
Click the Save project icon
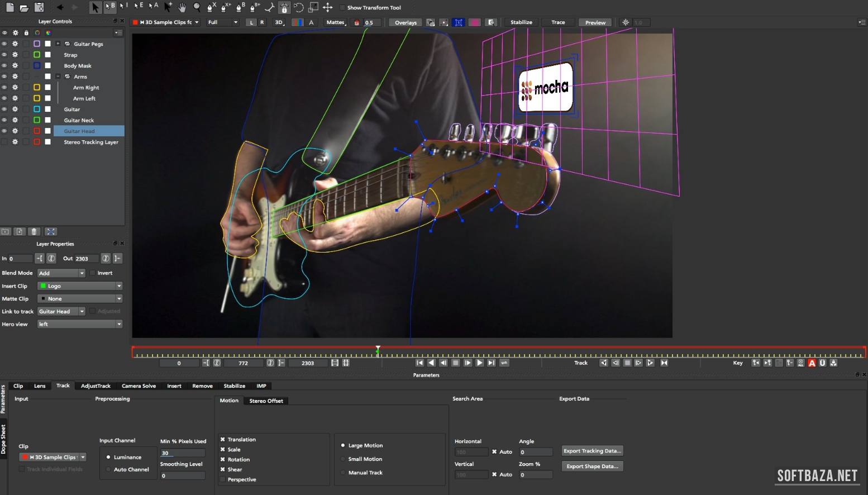point(39,7)
